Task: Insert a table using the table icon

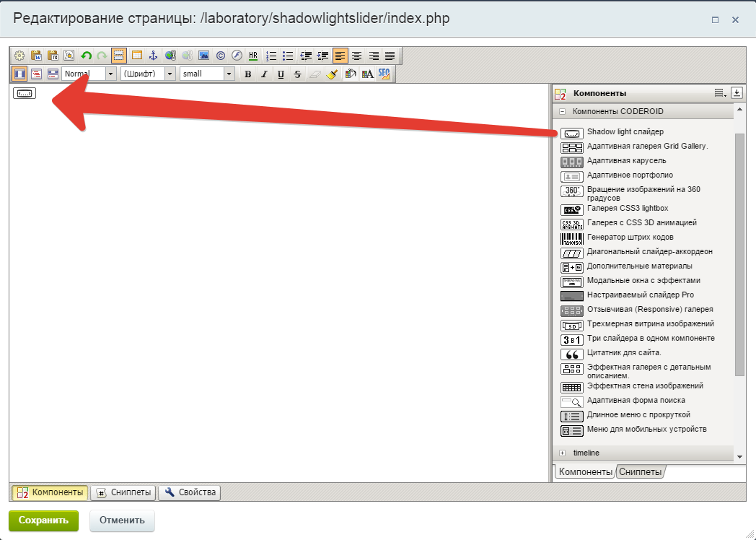Action: 136,56
